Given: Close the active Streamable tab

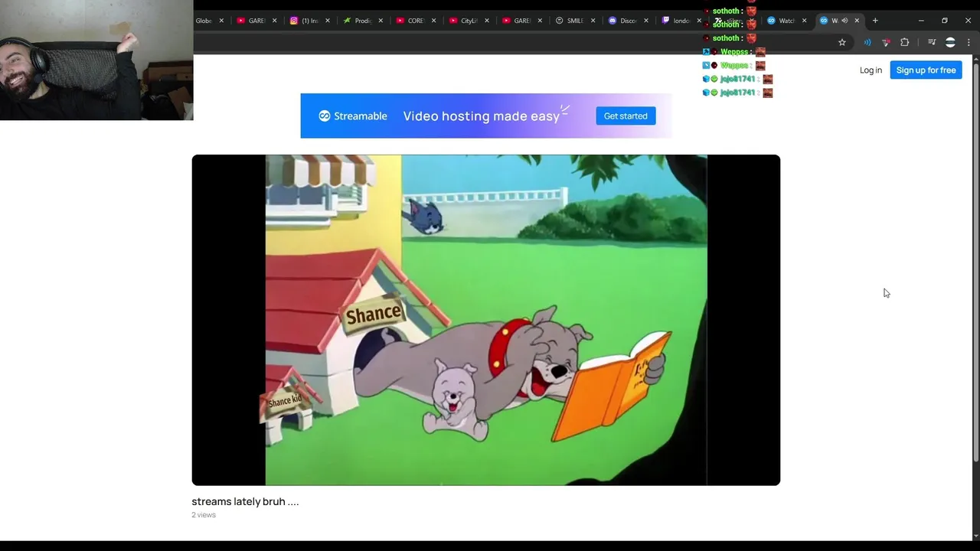Looking at the screenshot, I should [857, 21].
